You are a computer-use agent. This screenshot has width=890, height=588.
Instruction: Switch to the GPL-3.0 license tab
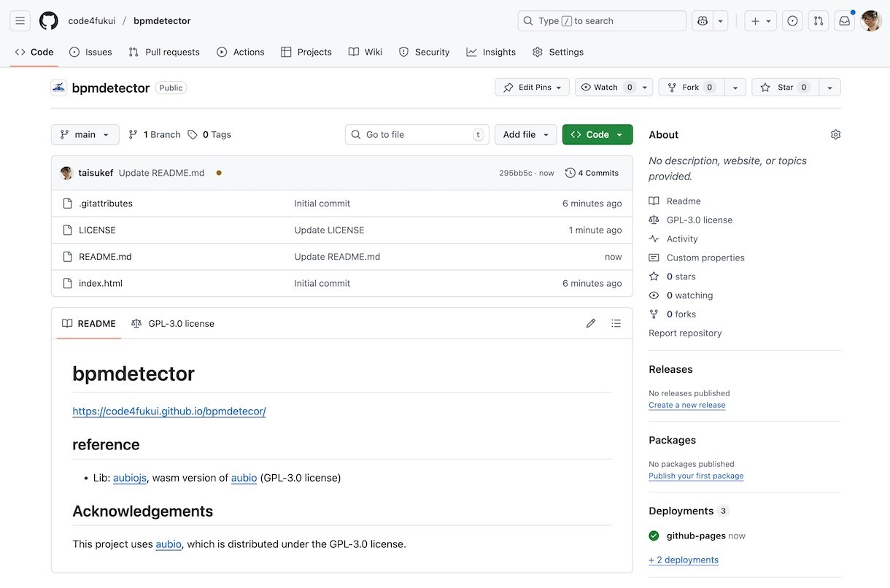click(x=173, y=323)
